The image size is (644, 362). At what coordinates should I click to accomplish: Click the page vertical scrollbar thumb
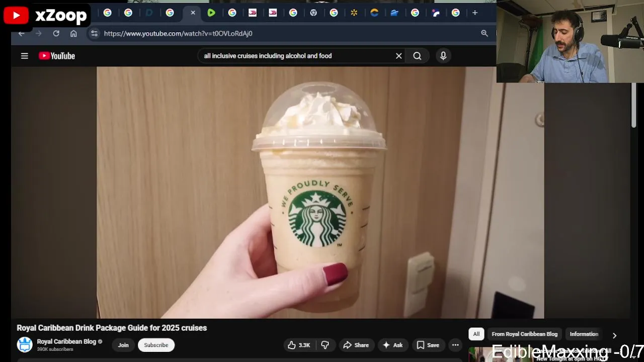tap(633, 106)
